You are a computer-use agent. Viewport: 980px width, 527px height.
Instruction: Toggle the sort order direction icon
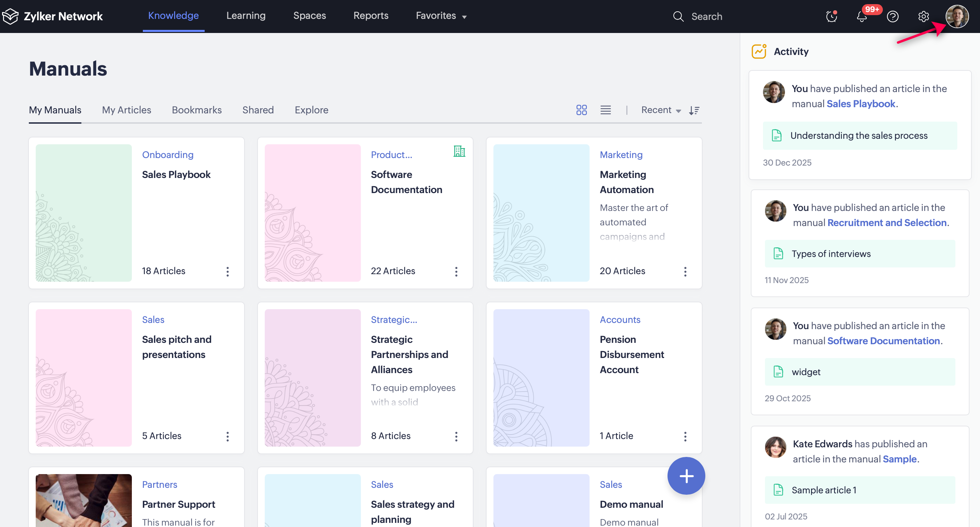[694, 110]
